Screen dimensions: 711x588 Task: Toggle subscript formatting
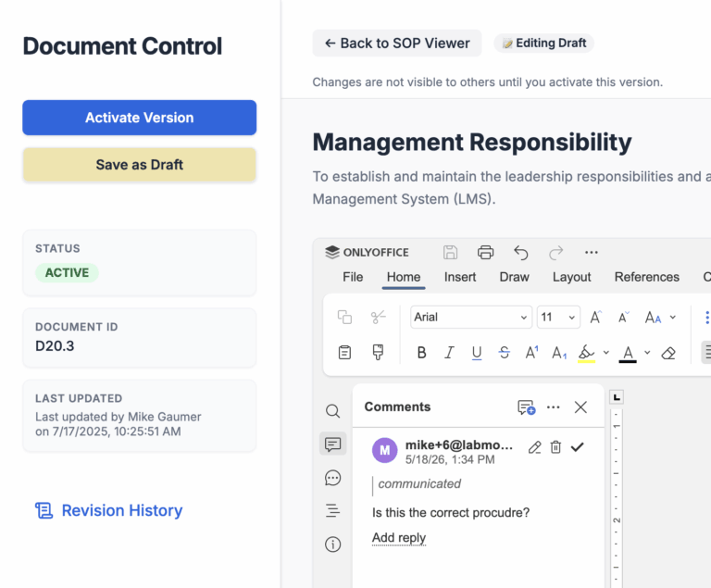pos(559,352)
